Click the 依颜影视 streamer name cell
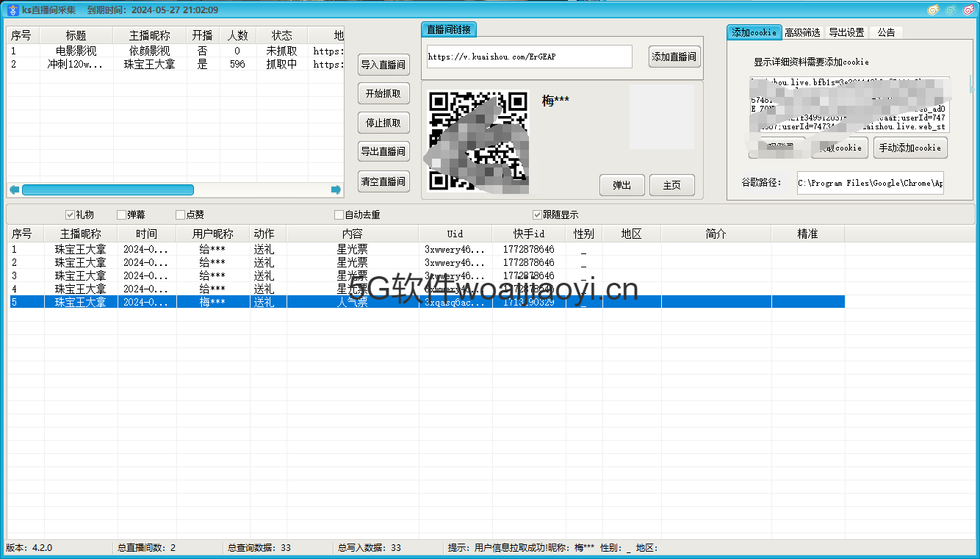 150,51
